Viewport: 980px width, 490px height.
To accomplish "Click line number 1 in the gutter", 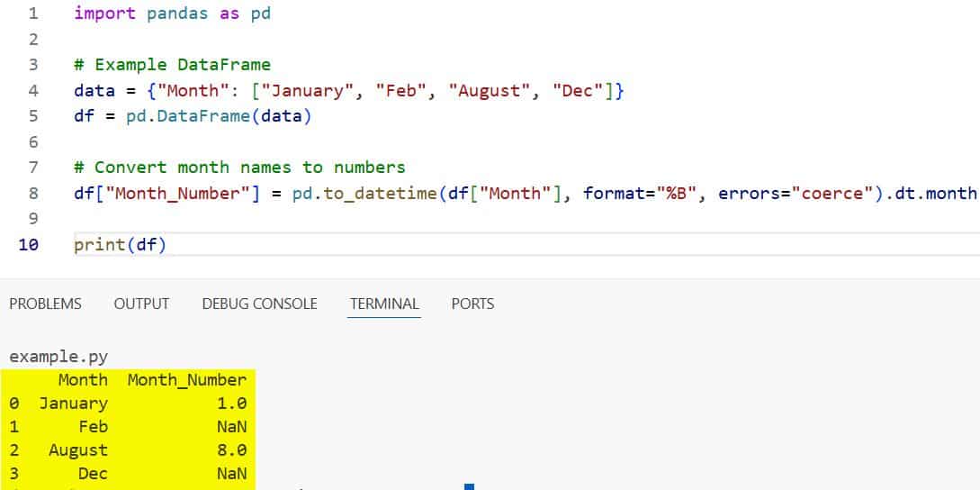I will [x=32, y=14].
